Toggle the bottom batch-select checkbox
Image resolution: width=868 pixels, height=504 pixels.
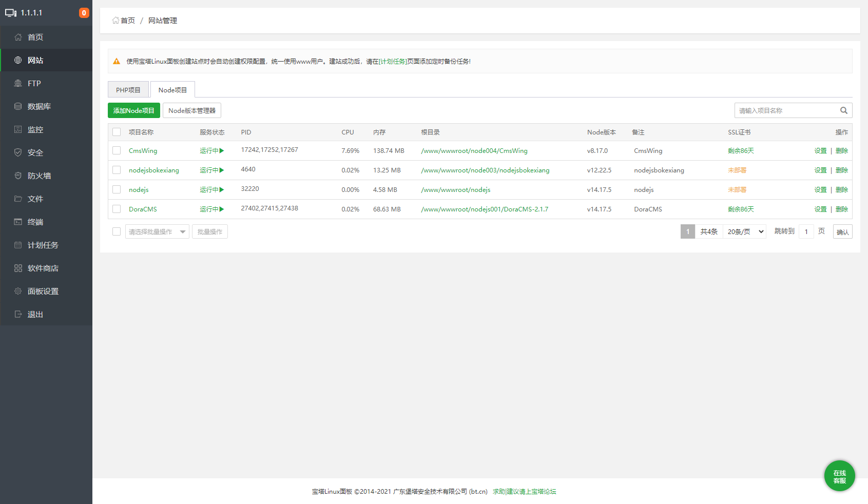coord(117,231)
